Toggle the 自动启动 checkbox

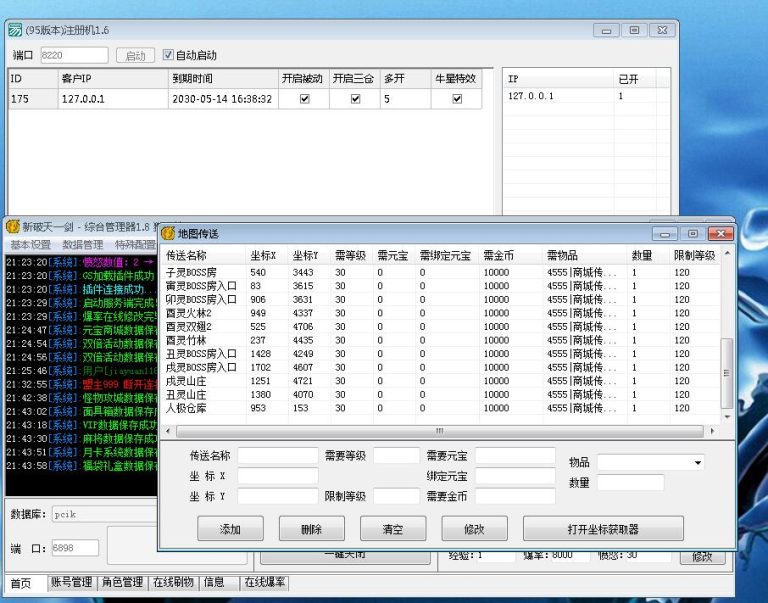click(169, 56)
